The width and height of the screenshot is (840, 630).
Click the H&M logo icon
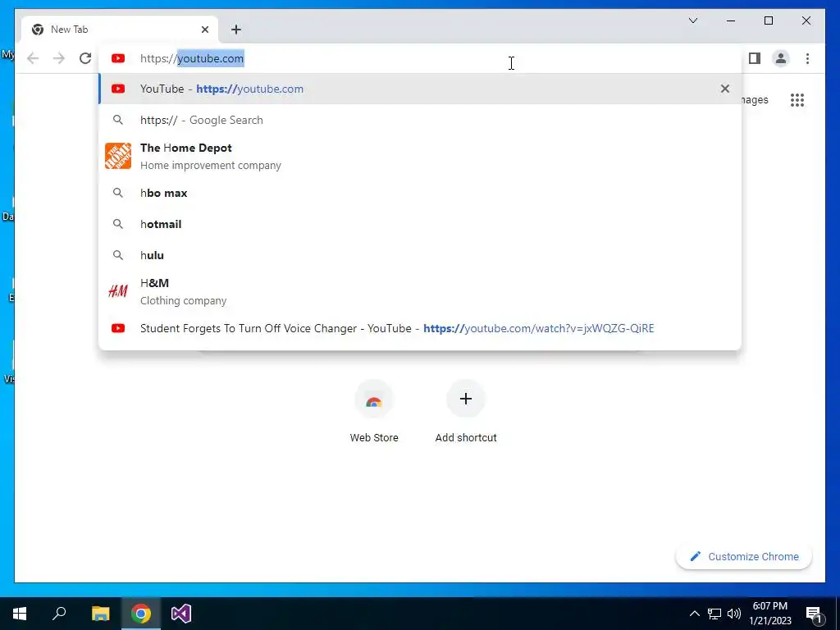tap(118, 291)
